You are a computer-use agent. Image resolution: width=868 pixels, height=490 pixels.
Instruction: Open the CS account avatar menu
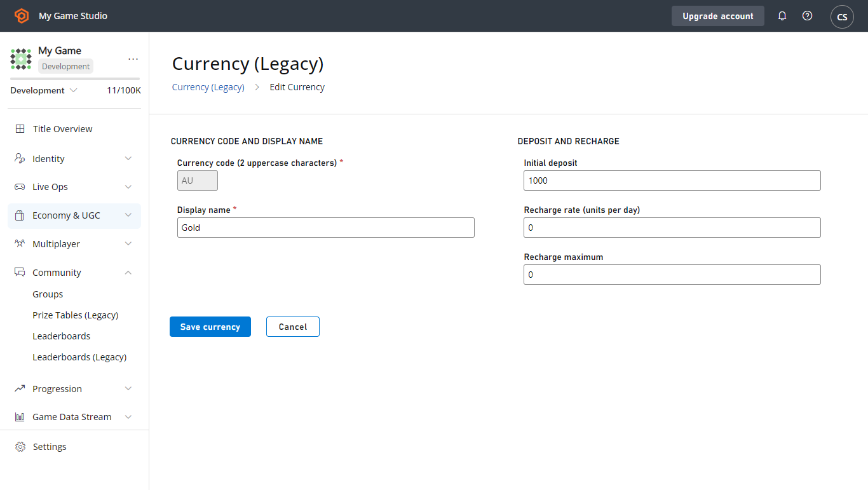[x=842, y=17]
